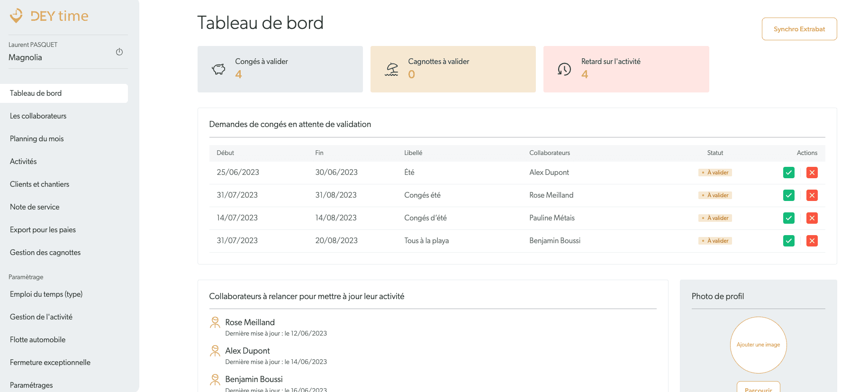
Task: Click Ajouter une image profile circle
Action: 759,345
